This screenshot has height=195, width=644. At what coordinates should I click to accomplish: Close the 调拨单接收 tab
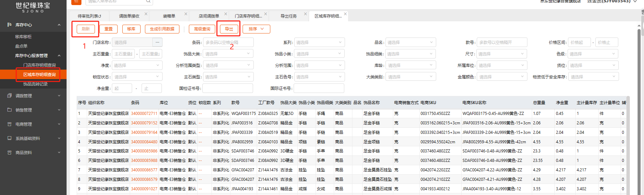pos(146,14)
